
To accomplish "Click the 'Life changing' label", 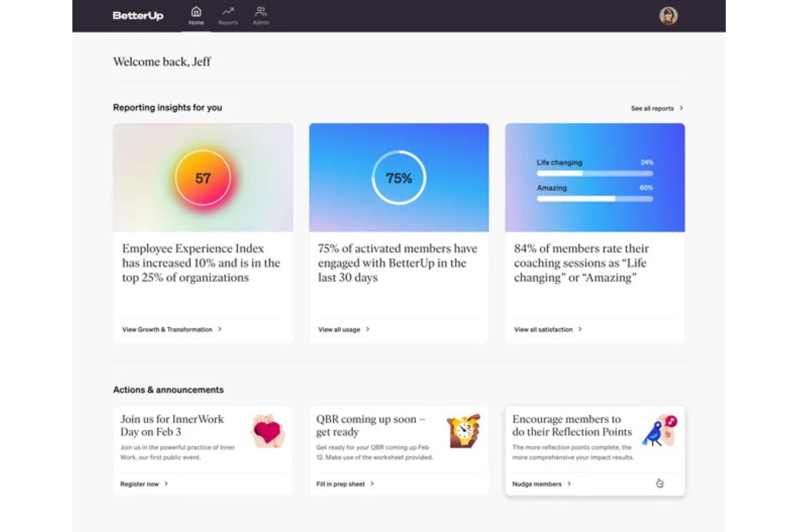I will coord(560,162).
